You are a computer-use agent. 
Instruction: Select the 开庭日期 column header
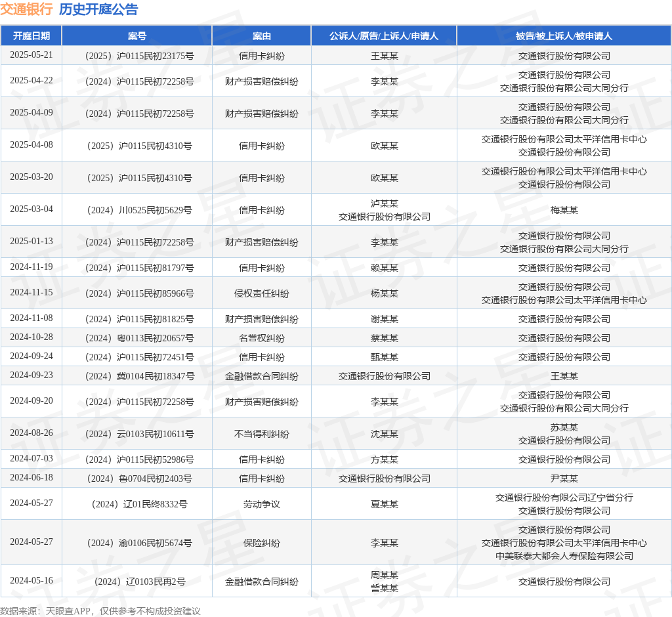coord(31,36)
